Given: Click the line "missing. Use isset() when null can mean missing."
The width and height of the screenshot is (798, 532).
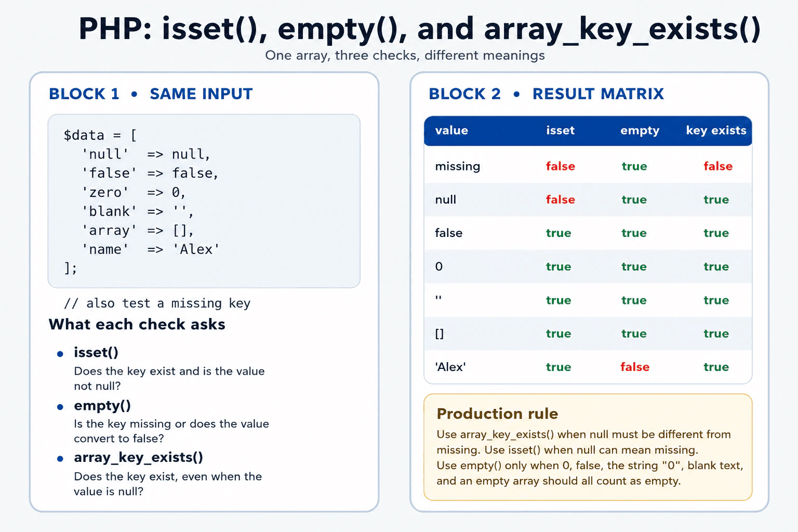Looking at the screenshot, I should coord(567,450).
